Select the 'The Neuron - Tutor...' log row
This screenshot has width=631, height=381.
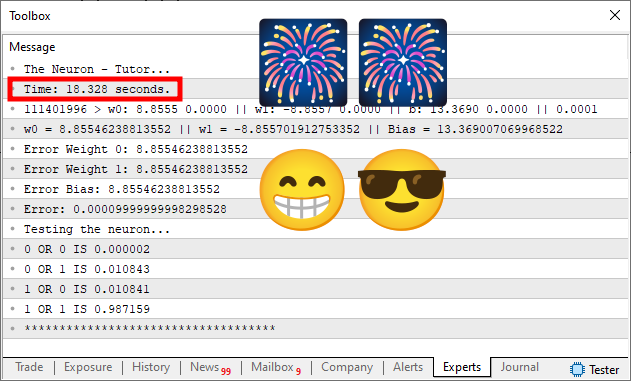[316, 69]
